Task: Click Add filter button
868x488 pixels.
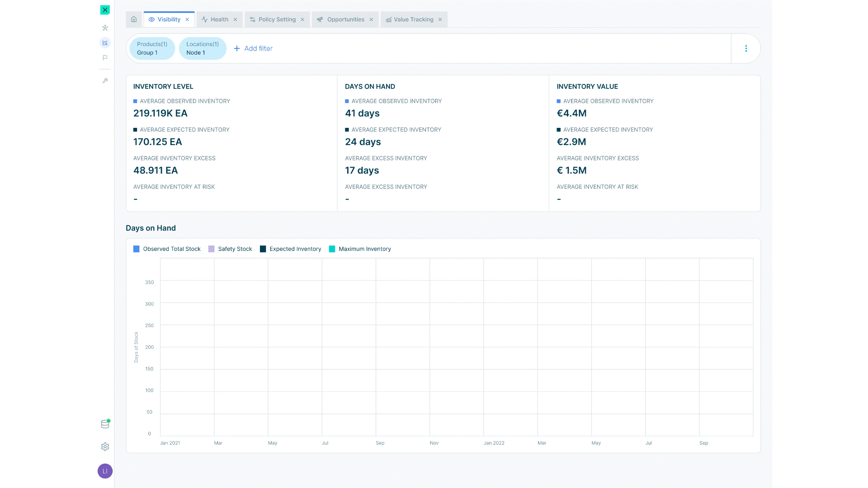Action: pyautogui.click(x=253, y=48)
